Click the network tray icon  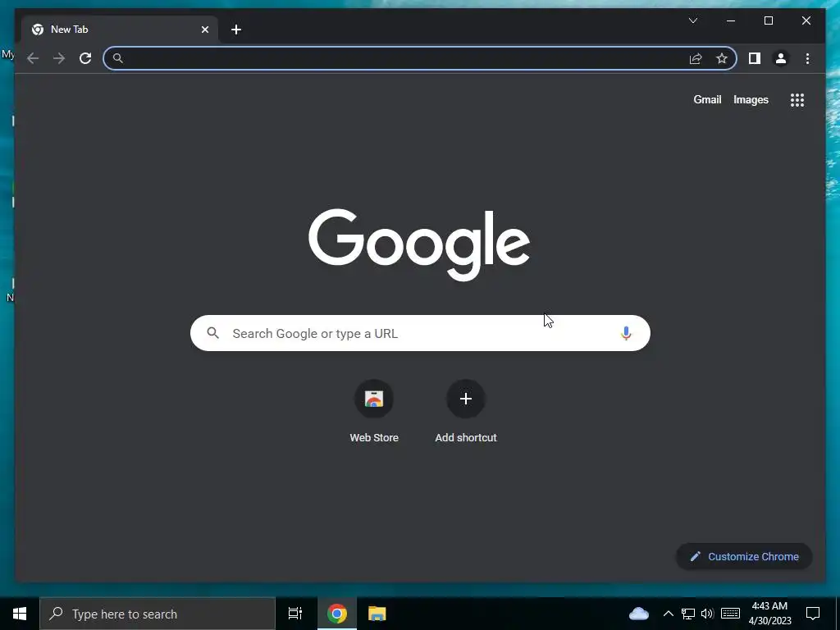click(x=688, y=614)
